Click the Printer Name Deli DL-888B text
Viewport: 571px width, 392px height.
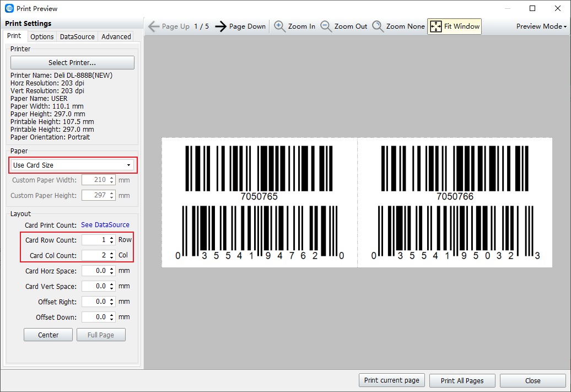click(x=62, y=76)
